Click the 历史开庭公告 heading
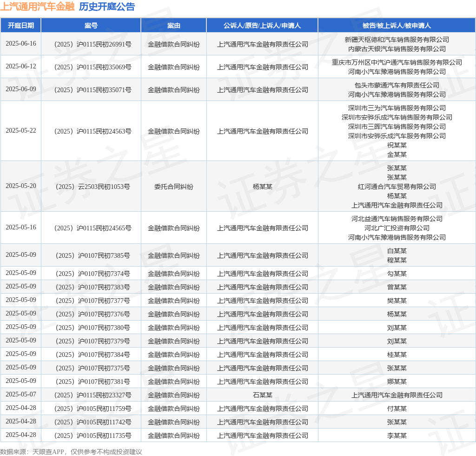The height and width of the screenshot is (456, 476). (107, 7)
